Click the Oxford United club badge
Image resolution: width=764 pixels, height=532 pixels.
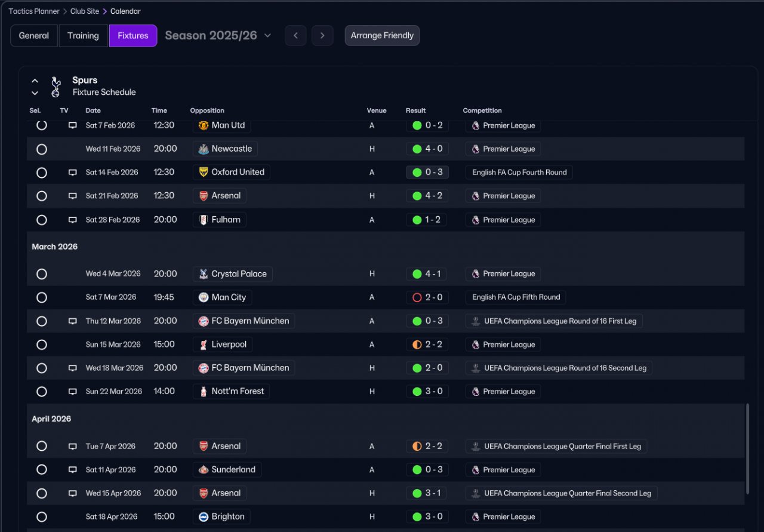tap(204, 173)
